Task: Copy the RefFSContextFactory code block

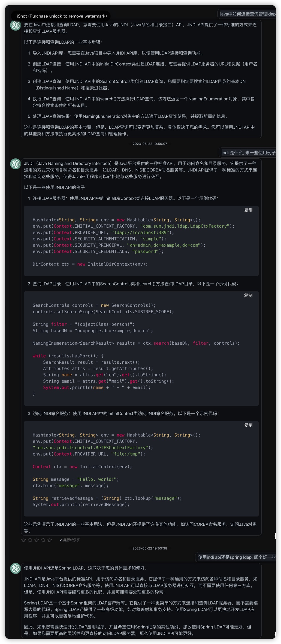Action: pyautogui.click(x=248, y=425)
